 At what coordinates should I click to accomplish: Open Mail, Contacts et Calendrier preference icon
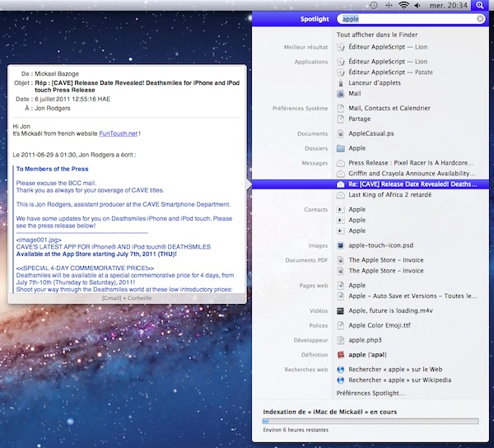[341, 109]
